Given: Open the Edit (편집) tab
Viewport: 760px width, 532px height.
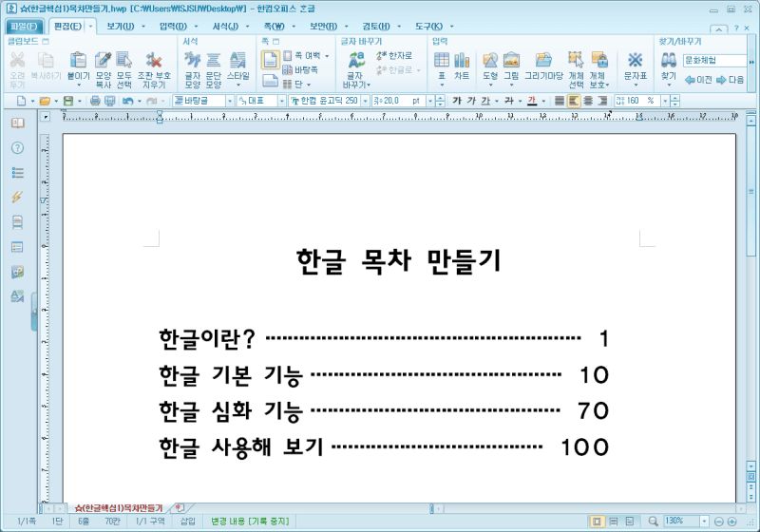Looking at the screenshot, I should [67, 27].
